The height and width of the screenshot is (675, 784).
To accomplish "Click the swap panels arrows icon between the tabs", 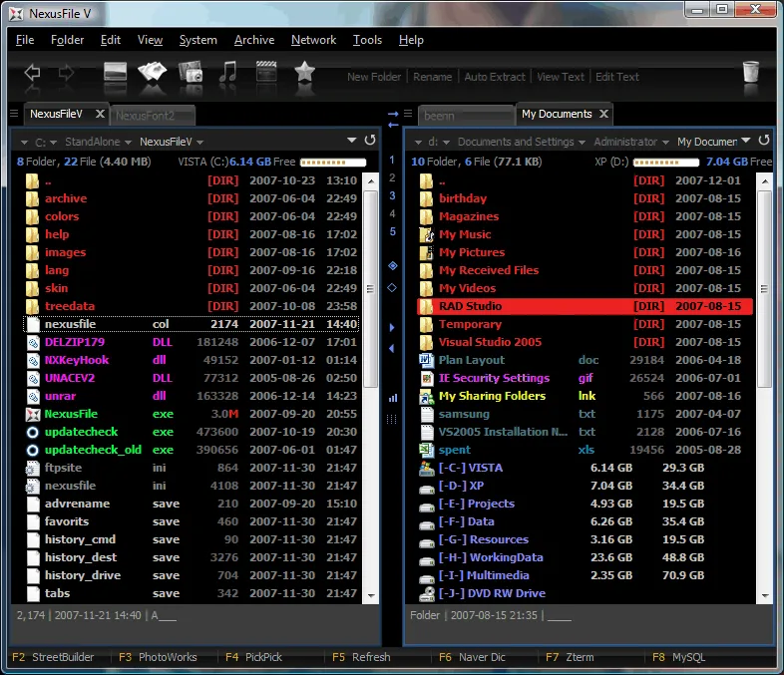I will (393, 119).
